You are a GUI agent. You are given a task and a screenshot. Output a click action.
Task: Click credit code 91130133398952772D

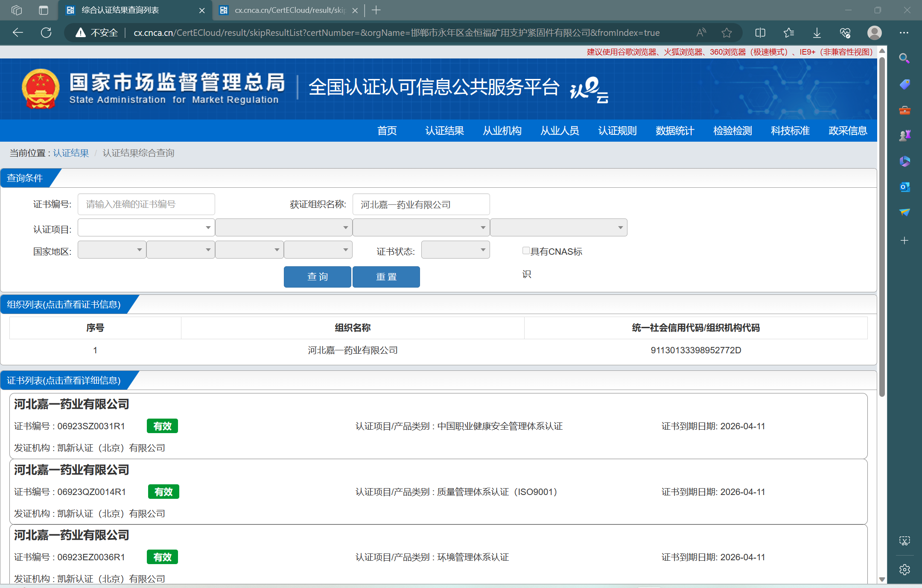[696, 350]
